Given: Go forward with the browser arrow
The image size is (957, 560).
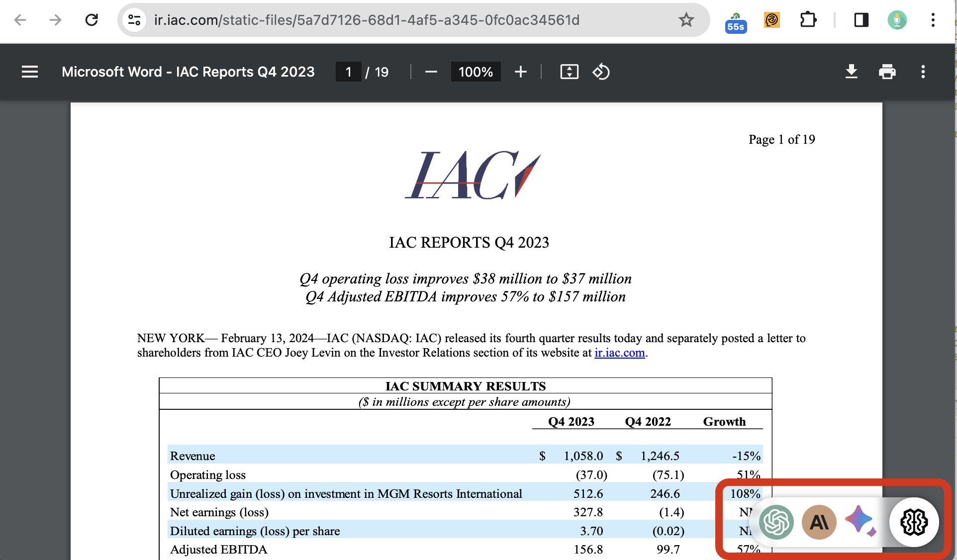Looking at the screenshot, I should (x=56, y=20).
